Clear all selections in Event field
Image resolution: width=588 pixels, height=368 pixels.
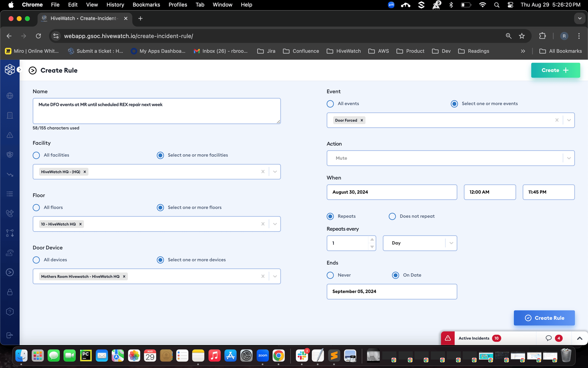point(557,120)
